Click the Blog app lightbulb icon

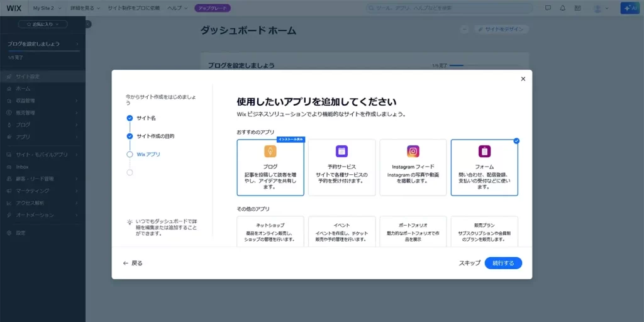270,151
